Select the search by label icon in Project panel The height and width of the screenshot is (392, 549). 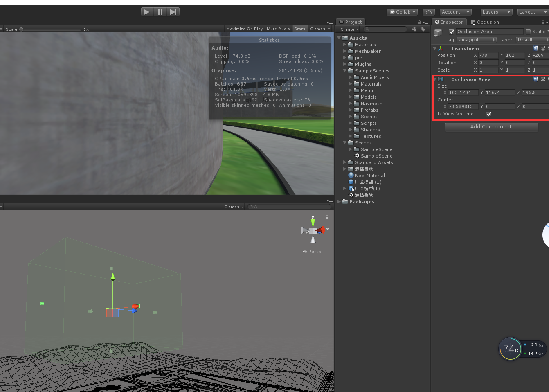point(423,29)
